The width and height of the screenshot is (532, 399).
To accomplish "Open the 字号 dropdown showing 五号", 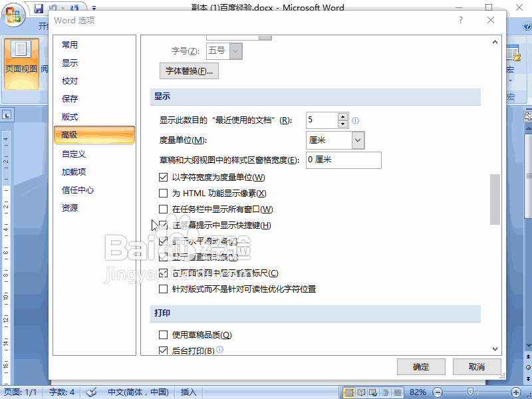I will [x=236, y=51].
